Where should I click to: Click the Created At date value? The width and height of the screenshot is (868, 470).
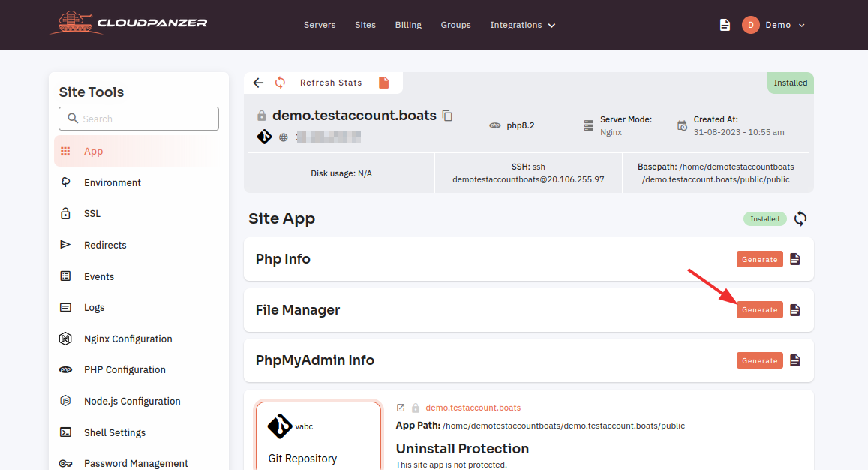(x=739, y=132)
